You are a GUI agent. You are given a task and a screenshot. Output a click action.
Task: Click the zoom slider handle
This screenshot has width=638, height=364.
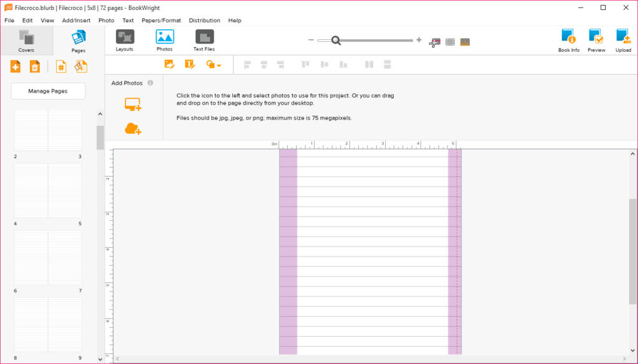pyautogui.click(x=336, y=40)
